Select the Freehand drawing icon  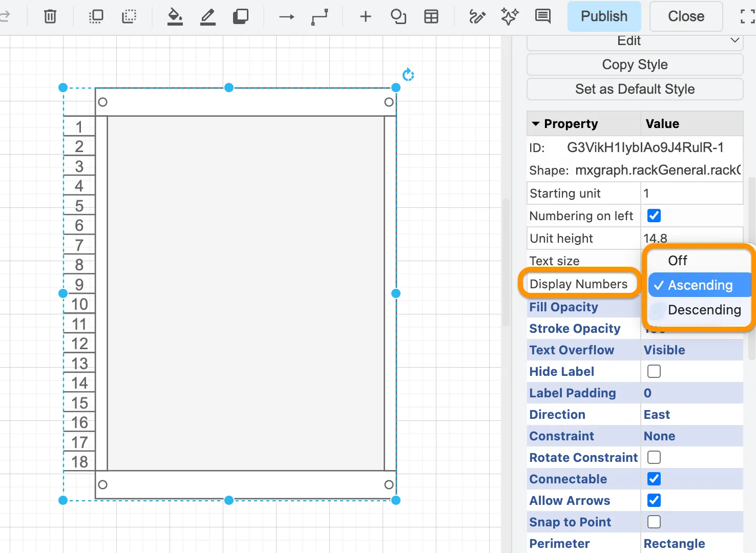[477, 16]
